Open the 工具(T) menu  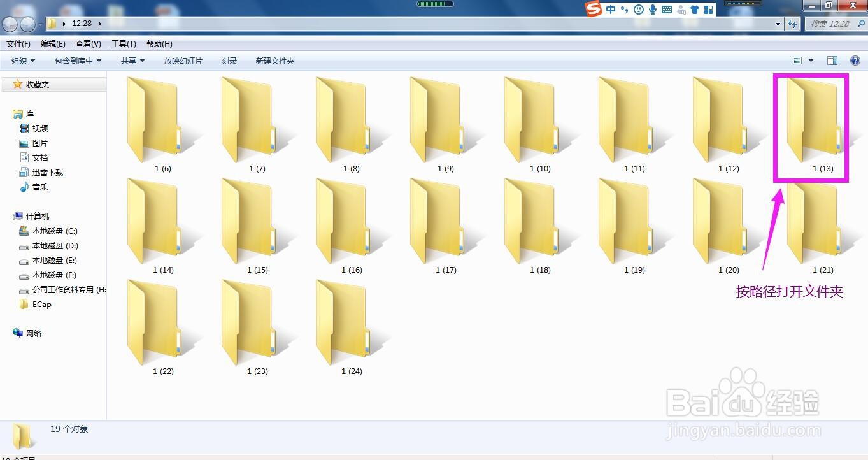pos(124,44)
